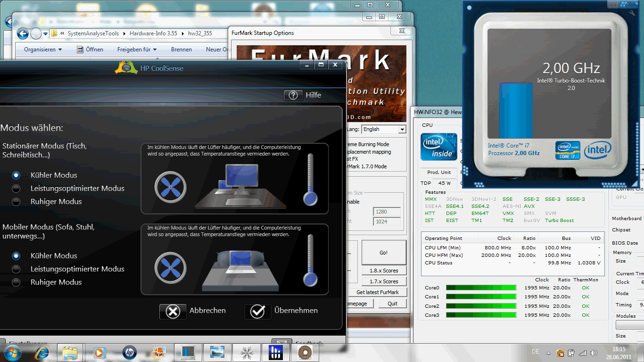Click Öffnen in the Explorer toolbar
Viewport: 644px width, 362px height.
(x=89, y=49)
